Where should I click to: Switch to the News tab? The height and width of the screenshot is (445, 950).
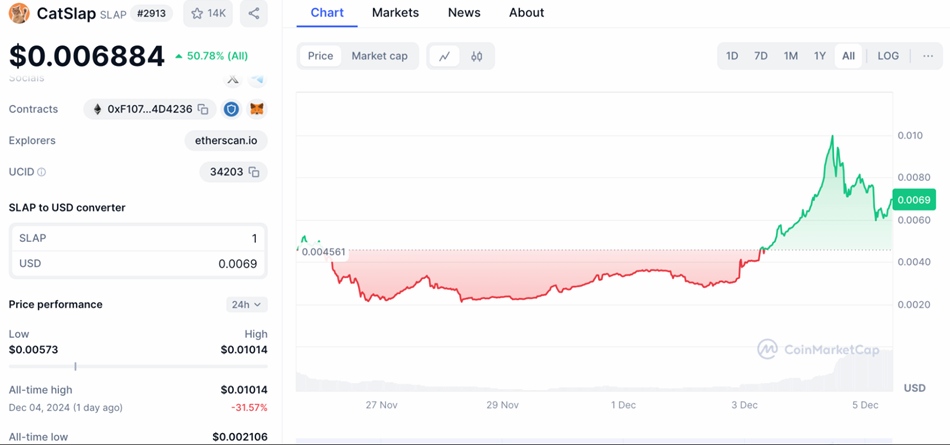click(464, 13)
